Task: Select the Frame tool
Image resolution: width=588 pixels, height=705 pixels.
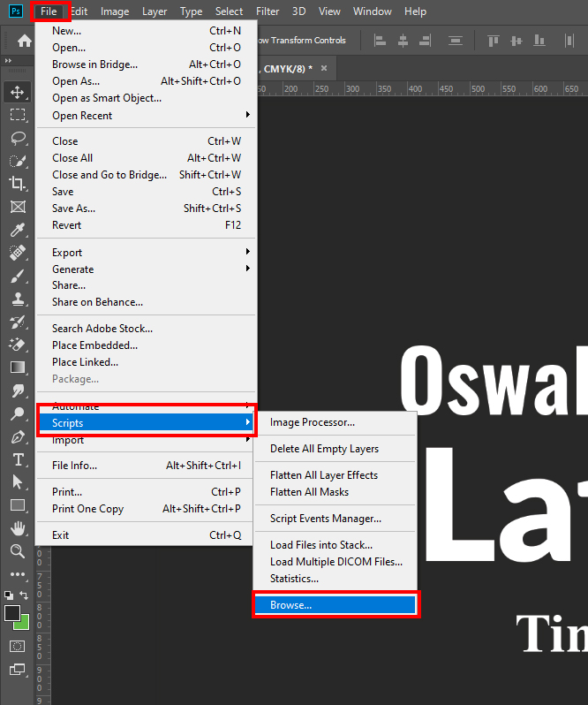Action: [x=18, y=207]
